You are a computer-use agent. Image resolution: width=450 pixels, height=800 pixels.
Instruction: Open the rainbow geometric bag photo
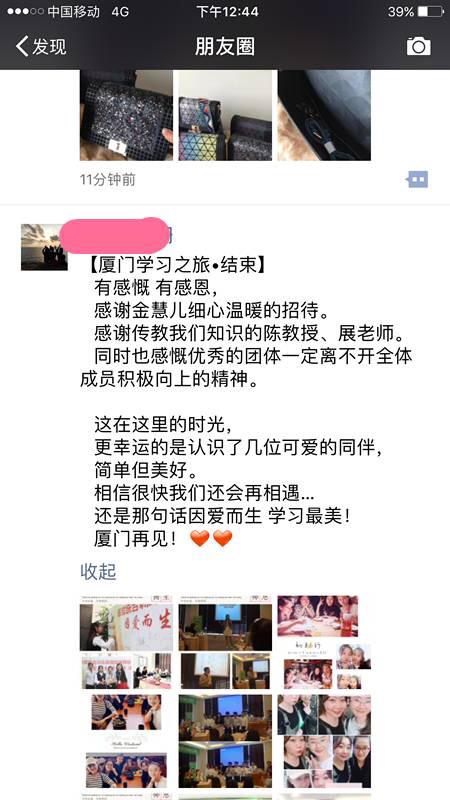[225, 115]
